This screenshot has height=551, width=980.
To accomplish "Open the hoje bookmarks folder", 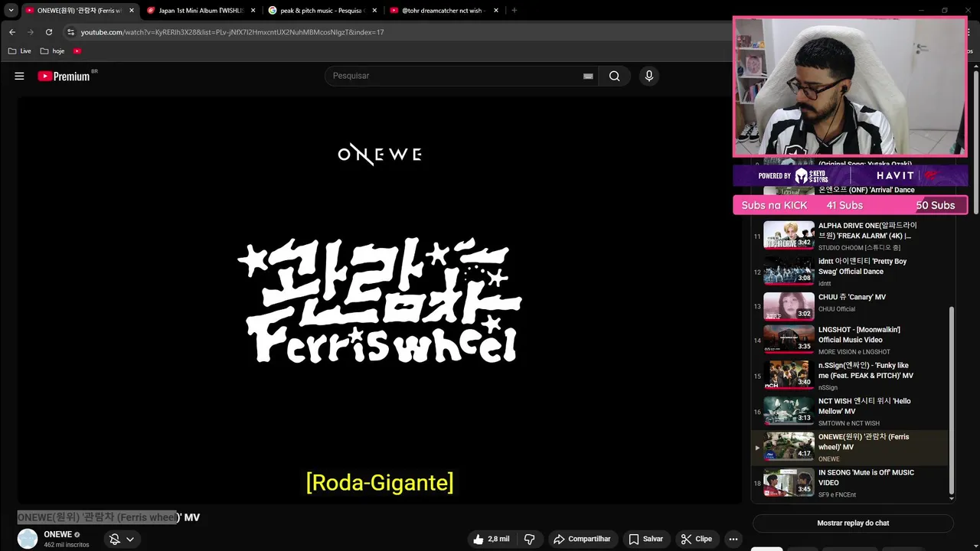I will point(53,51).
